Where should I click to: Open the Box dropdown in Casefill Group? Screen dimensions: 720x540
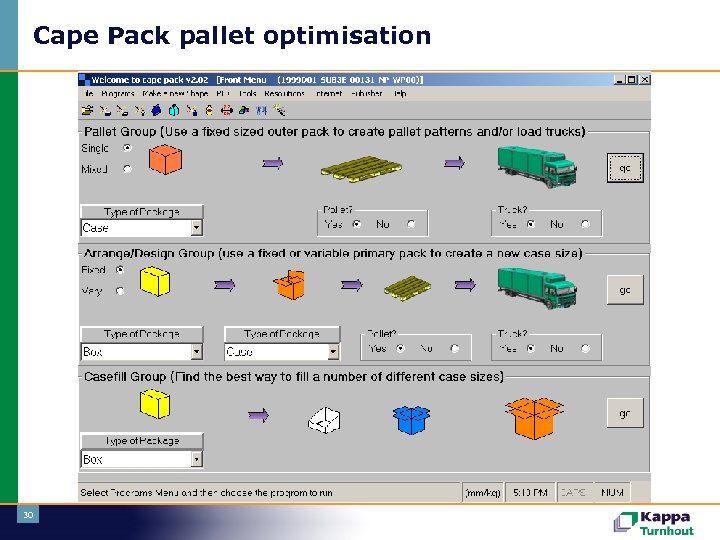(197, 459)
